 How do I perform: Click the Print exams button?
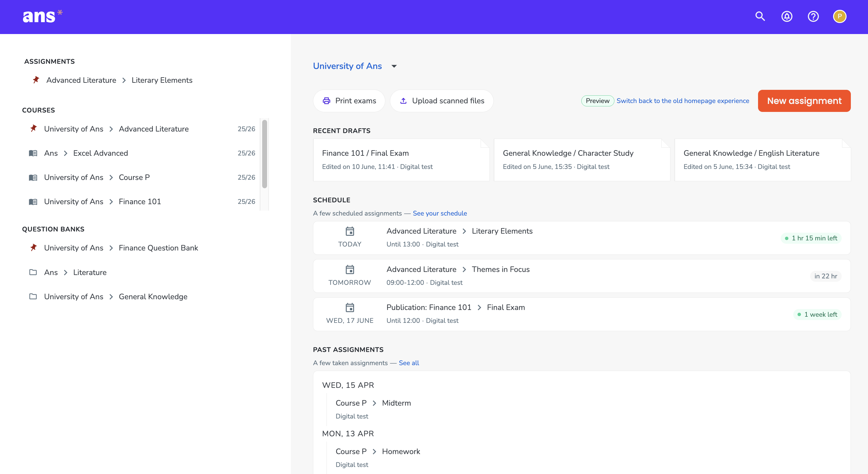click(x=349, y=101)
